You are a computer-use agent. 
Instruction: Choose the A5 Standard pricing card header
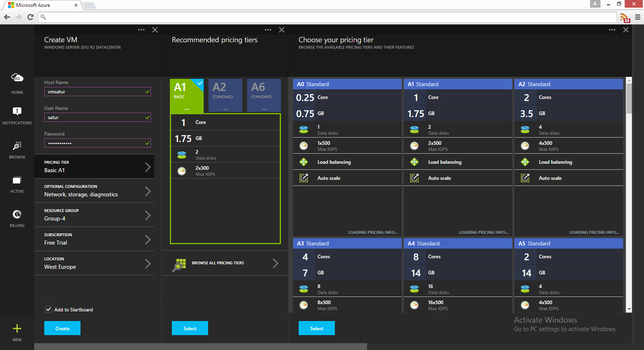tap(569, 243)
